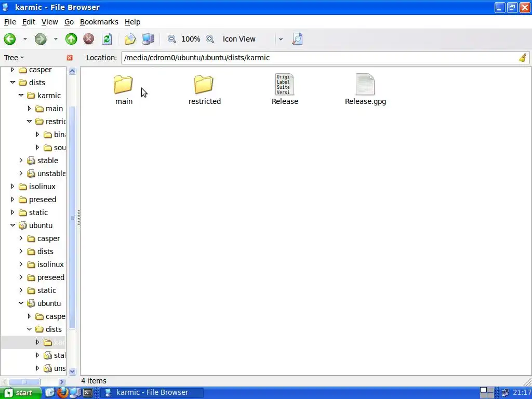Viewport: 532px width, 399px height.
Task: Click the tree scrollbar down arrow
Action: tap(72, 371)
